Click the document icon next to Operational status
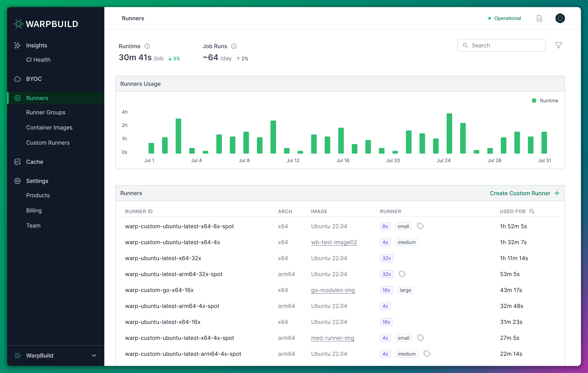Screen dimensions: 588x373 coord(539,18)
